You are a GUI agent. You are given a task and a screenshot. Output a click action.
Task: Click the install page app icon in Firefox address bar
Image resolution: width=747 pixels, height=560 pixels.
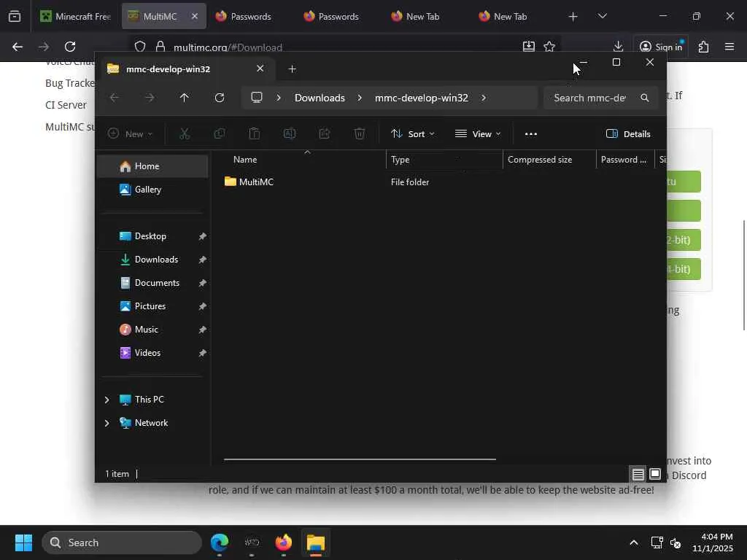528,47
